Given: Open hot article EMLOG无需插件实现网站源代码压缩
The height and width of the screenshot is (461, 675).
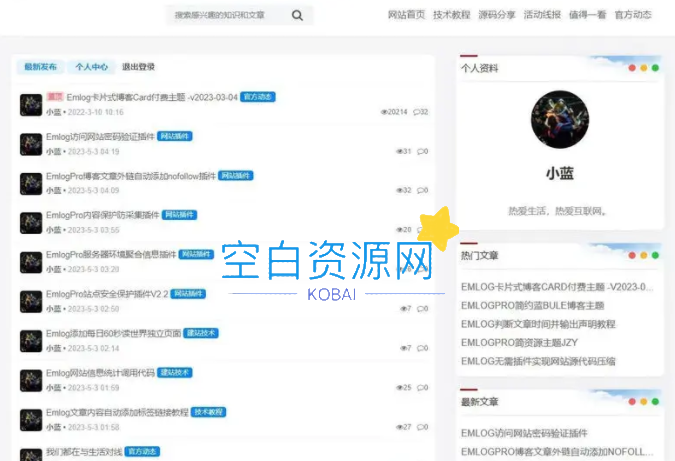Looking at the screenshot, I should [x=538, y=361].
